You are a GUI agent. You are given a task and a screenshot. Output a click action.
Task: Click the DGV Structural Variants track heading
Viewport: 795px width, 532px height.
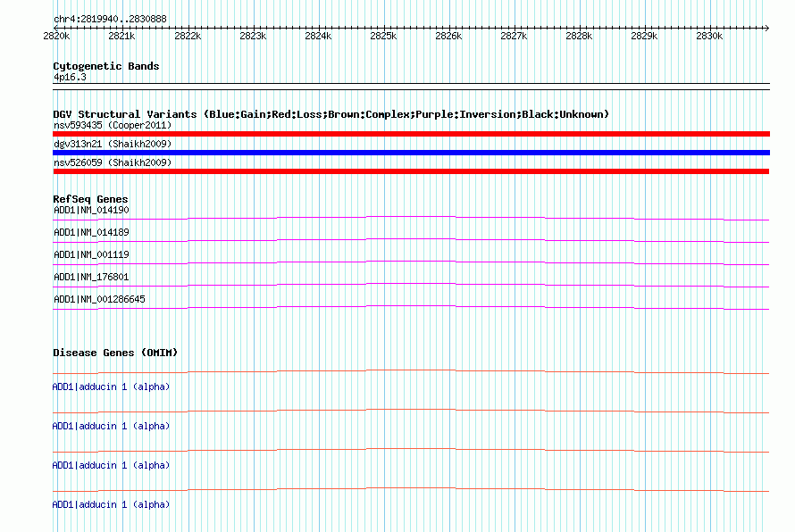[x=331, y=114]
